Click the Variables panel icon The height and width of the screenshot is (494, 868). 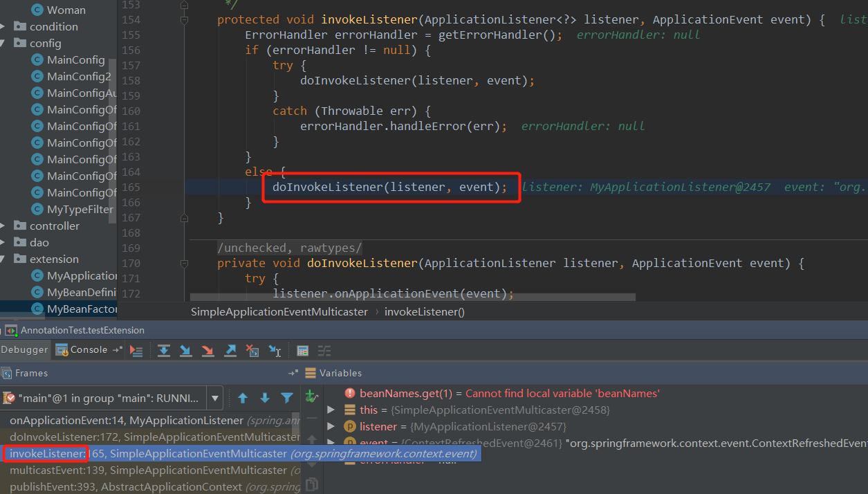311,373
